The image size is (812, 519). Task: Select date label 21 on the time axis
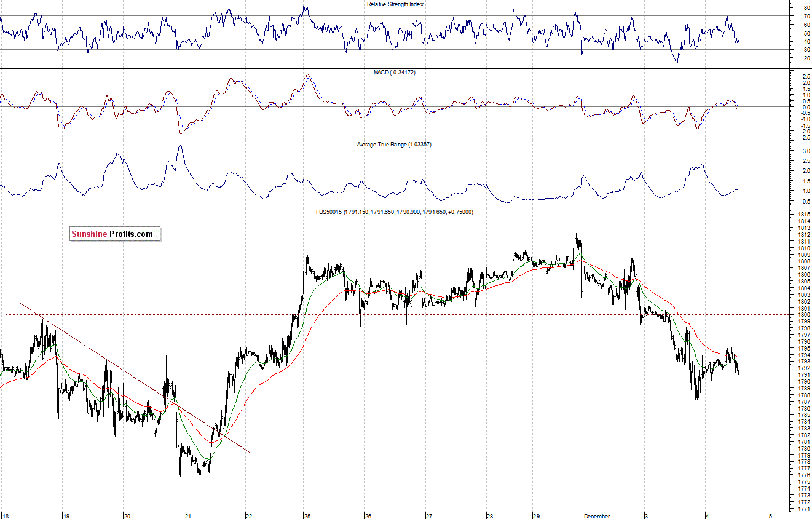click(188, 515)
